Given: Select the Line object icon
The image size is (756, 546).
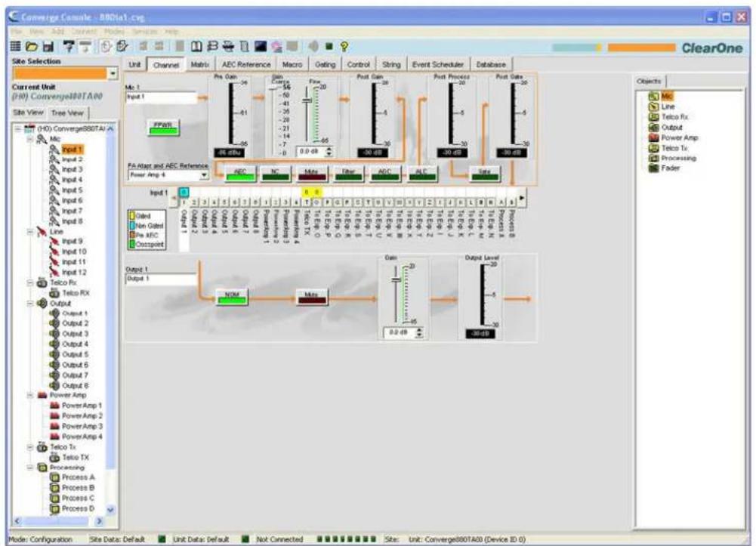Looking at the screenshot, I should (x=653, y=106).
